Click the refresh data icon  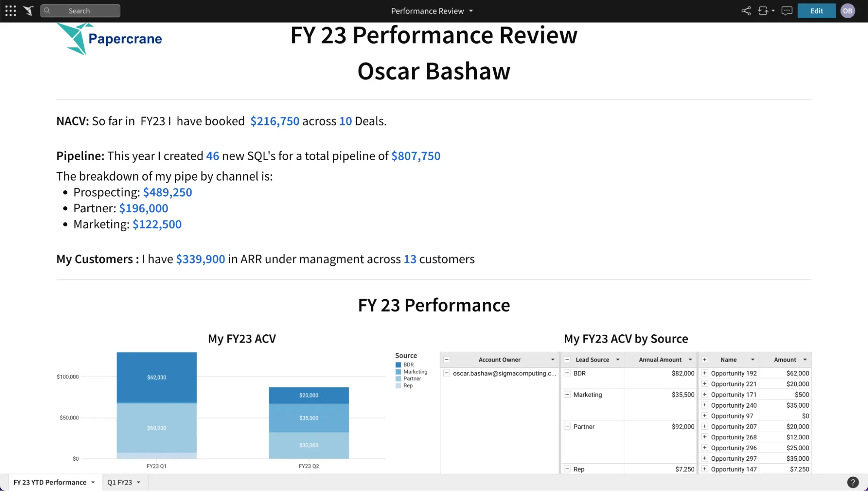pyautogui.click(x=763, y=11)
